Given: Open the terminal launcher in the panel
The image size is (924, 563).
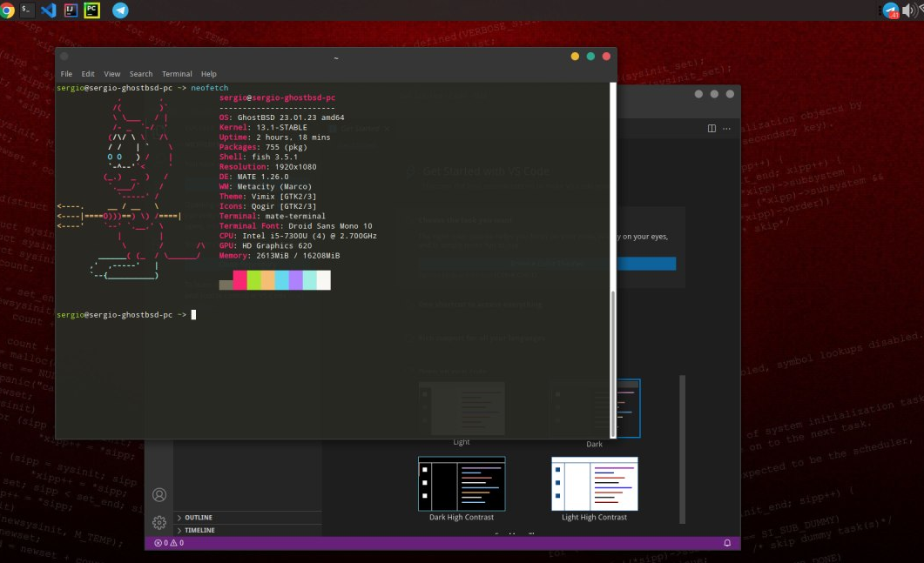Looking at the screenshot, I should (26, 10).
